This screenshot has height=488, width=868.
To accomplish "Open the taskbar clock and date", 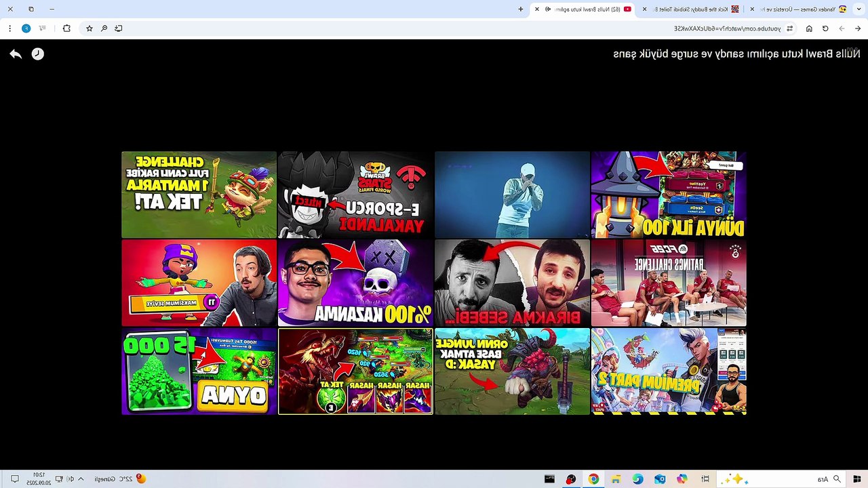I will pos(37,479).
